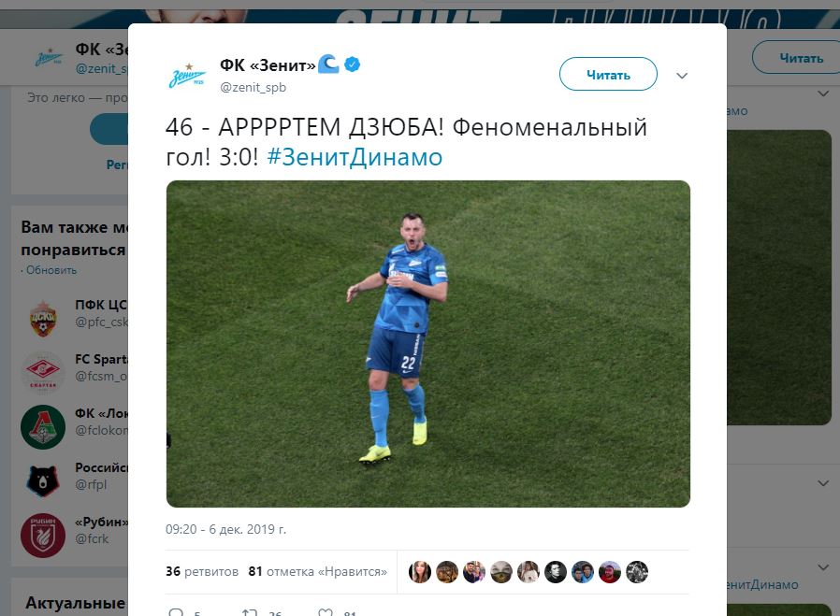Click the Обновить link in the suggestions panel

[x=51, y=270]
